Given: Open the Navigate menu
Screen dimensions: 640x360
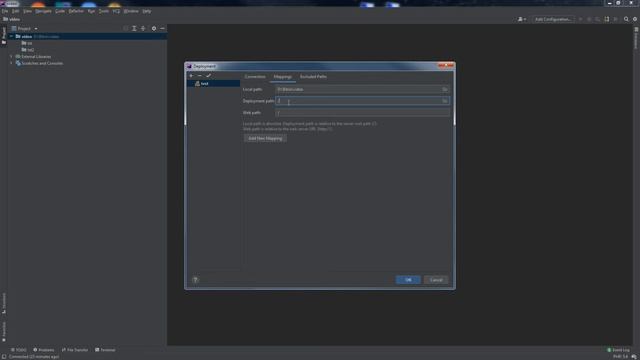Looking at the screenshot, I should 43,11.
